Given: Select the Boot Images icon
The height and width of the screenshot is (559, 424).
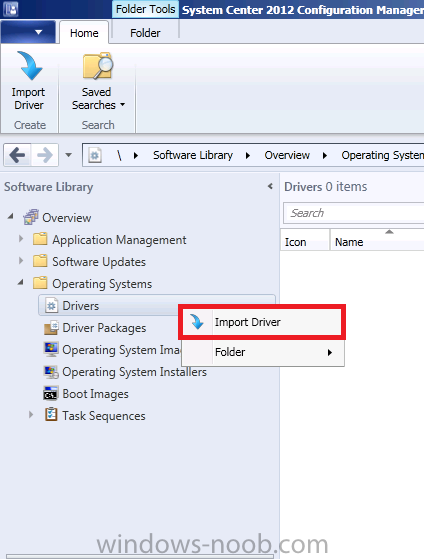Looking at the screenshot, I should pyautogui.click(x=51, y=394).
